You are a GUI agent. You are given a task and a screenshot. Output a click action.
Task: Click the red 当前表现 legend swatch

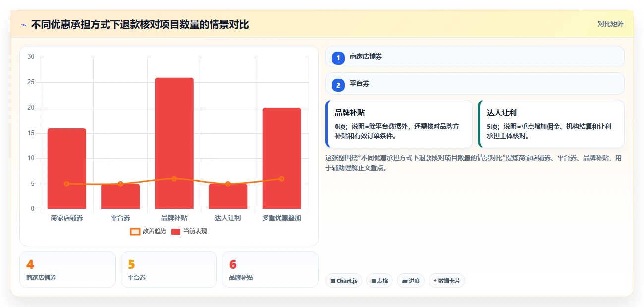point(176,231)
